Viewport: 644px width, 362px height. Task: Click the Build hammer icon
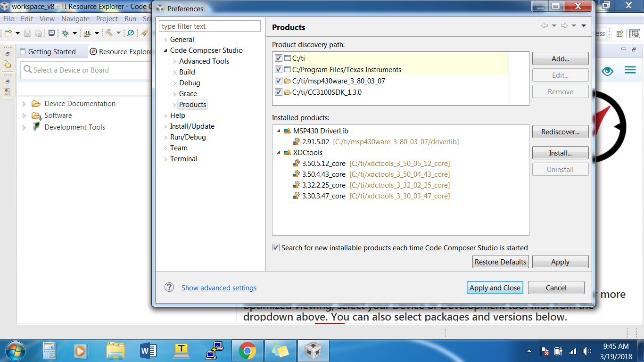tap(108, 33)
